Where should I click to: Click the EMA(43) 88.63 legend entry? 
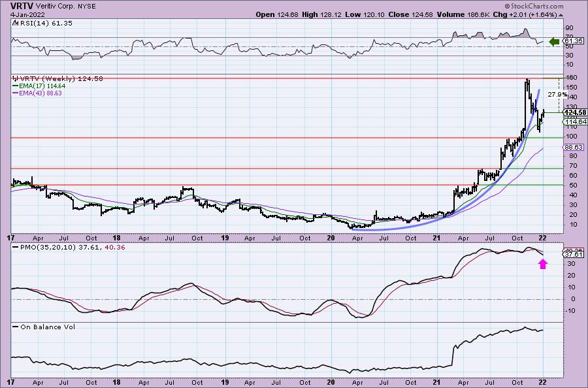(41, 93)
